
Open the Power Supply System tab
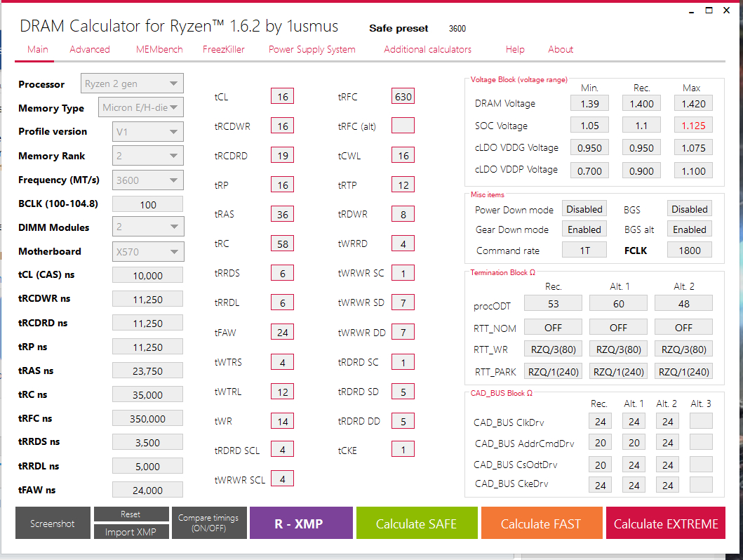tap(312, 49)
